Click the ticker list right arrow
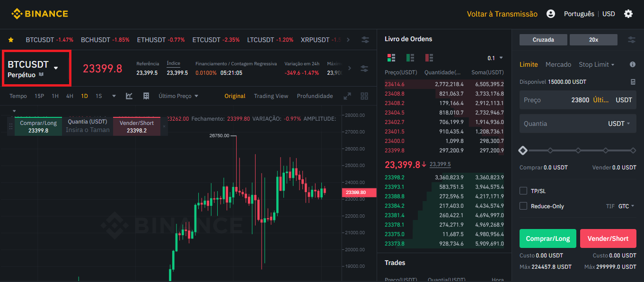 (348, 40)
